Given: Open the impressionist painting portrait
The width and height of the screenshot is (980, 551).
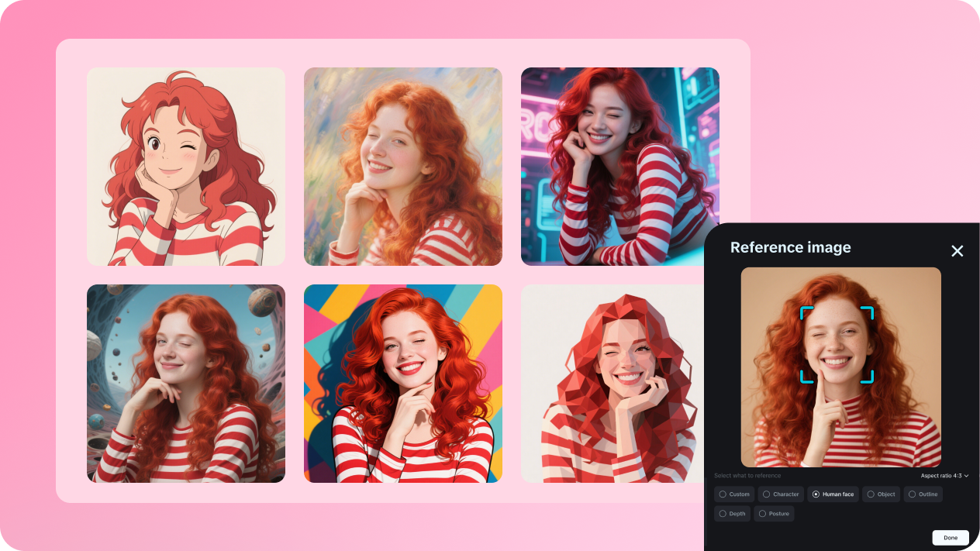Looking at the screenshot, I should pyautogui.click(x=402, y=166).
